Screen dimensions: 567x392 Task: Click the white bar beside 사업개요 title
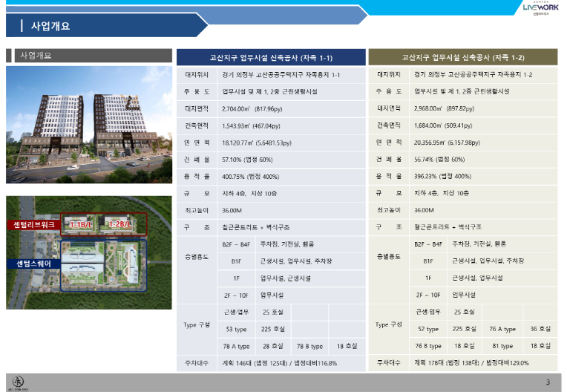(21, 26)
